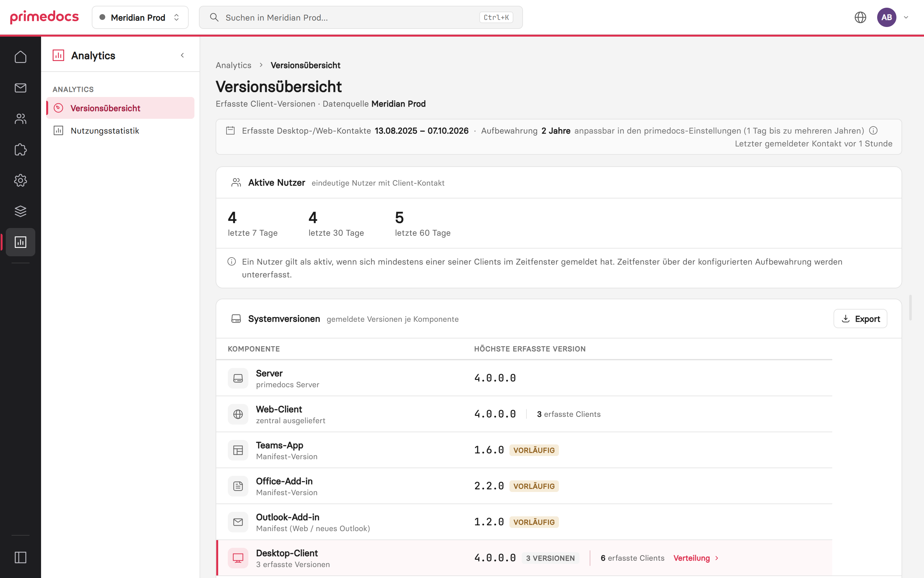Viewport: 924px width, 578px height.
Task: Click the Server version 4.0.0.0
Action: tap(495, 379)
